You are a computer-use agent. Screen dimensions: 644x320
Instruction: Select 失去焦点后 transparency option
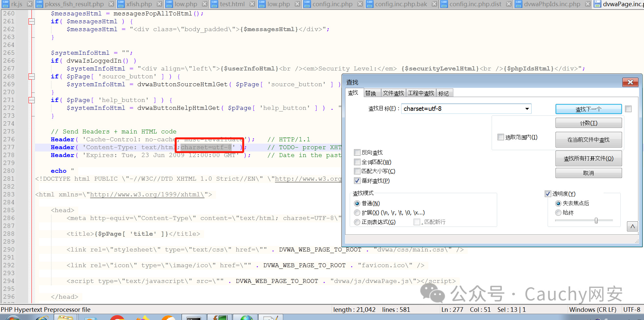point(558,203)
